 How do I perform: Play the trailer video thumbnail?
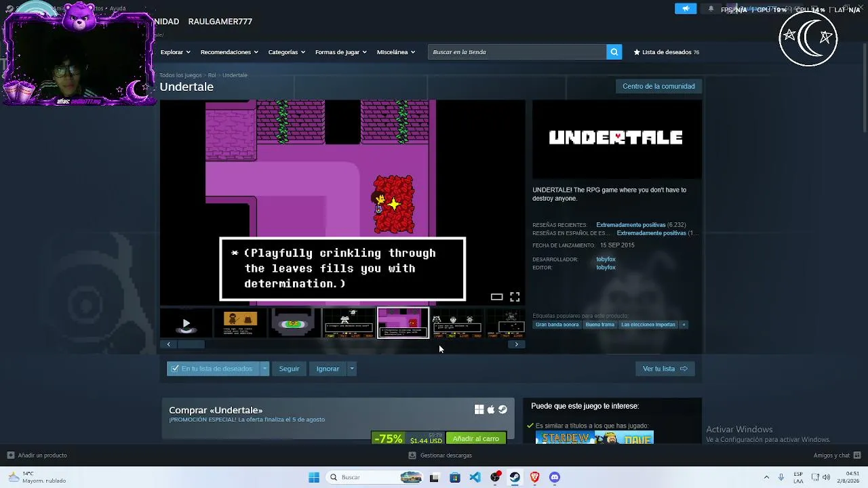(186, 323)
